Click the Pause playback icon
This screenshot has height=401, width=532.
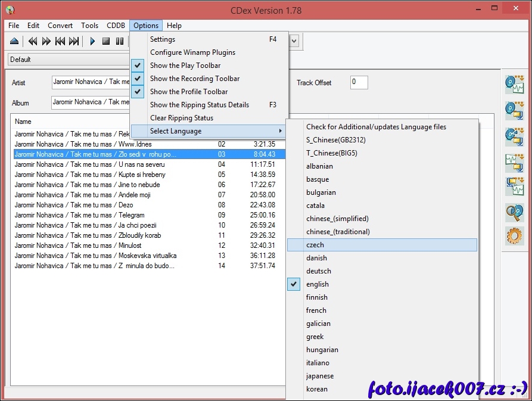point(120,41)
